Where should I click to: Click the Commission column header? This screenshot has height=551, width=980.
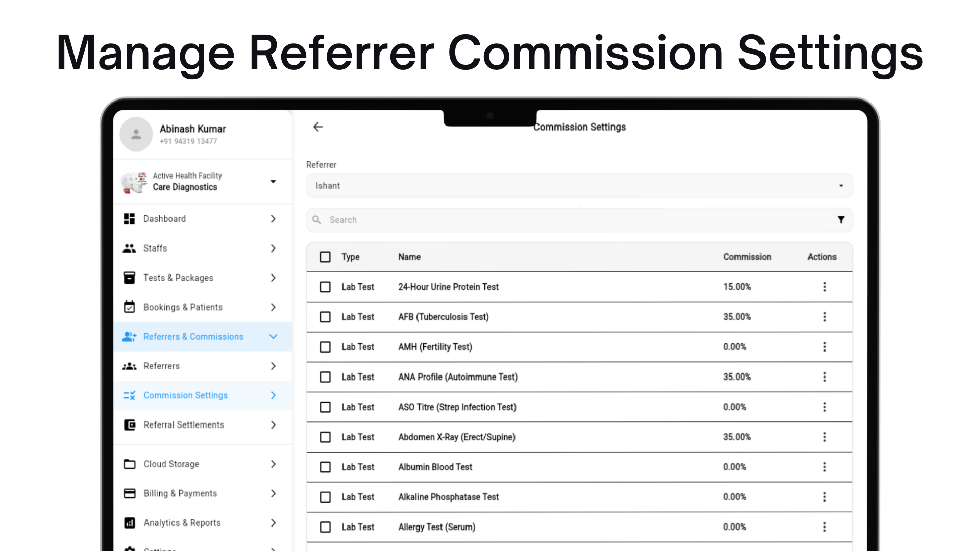[x=747, y=257]
